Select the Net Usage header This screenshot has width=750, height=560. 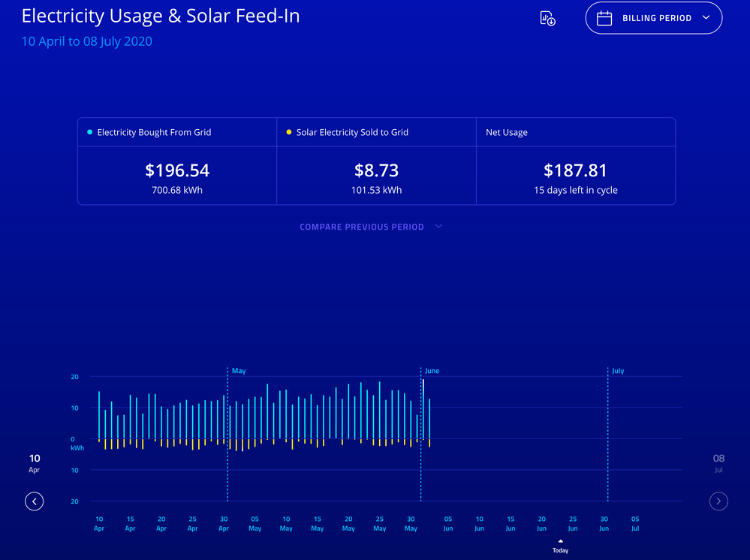pyautogui.click(x=507, y=132)
